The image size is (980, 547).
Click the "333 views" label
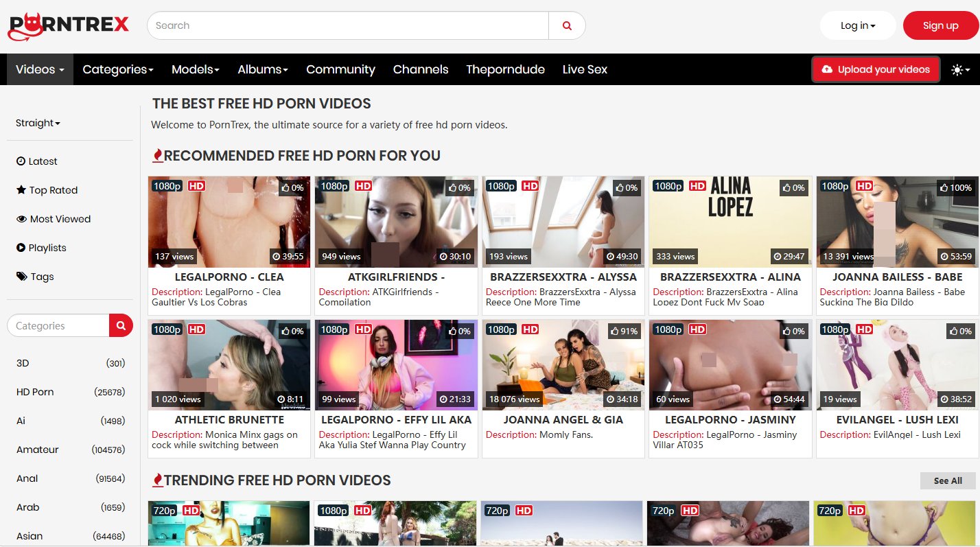pos(675,256)
